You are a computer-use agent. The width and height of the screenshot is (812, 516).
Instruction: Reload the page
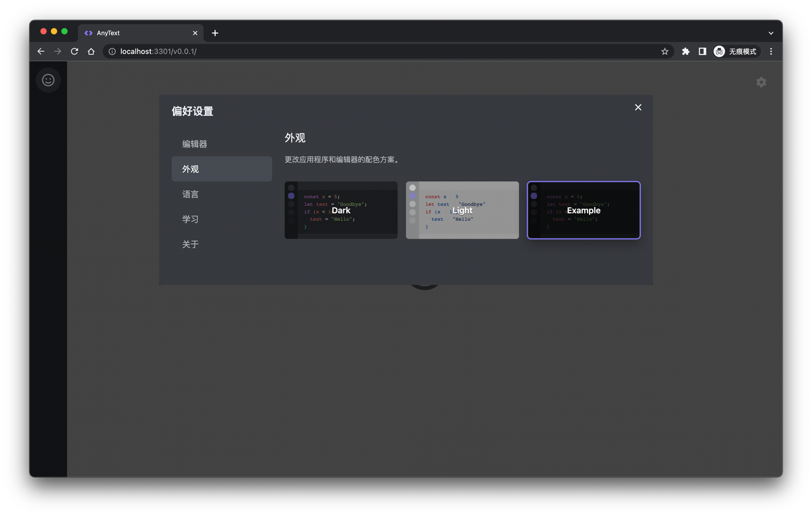click(74, 51)
